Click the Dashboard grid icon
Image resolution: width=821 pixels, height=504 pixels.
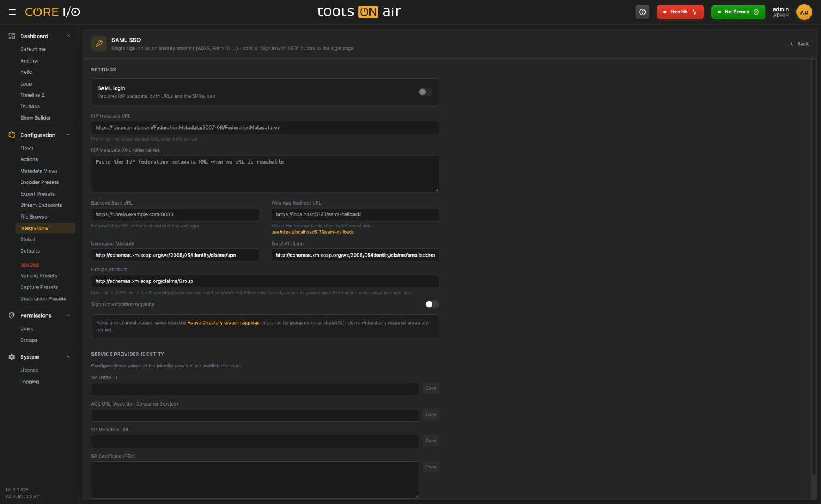[11, 36]
